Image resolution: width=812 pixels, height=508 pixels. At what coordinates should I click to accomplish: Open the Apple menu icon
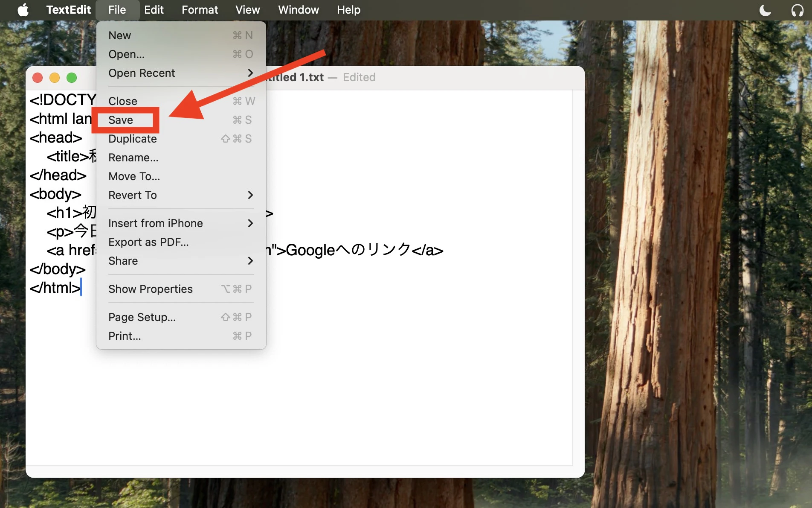click(23, 10)
